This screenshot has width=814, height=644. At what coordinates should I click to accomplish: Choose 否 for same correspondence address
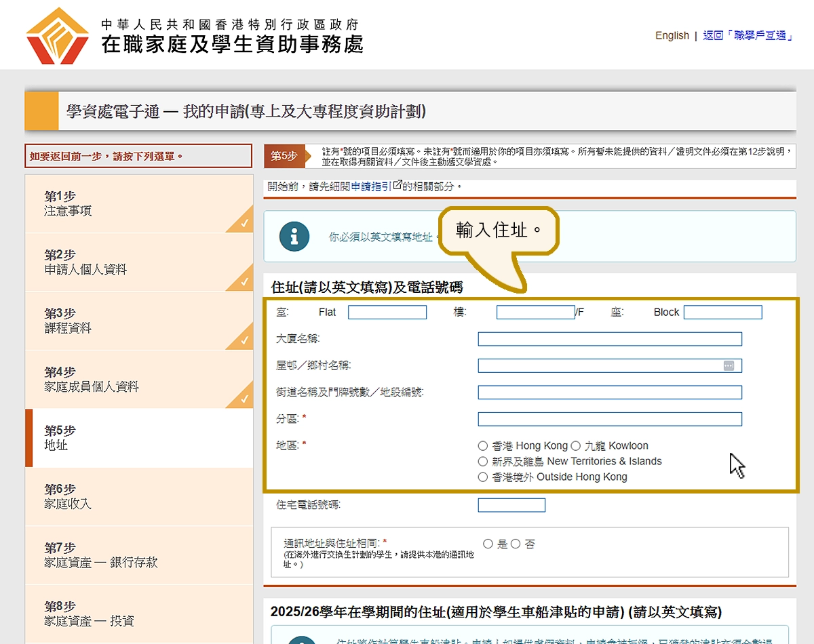click(x=516, y=544)
